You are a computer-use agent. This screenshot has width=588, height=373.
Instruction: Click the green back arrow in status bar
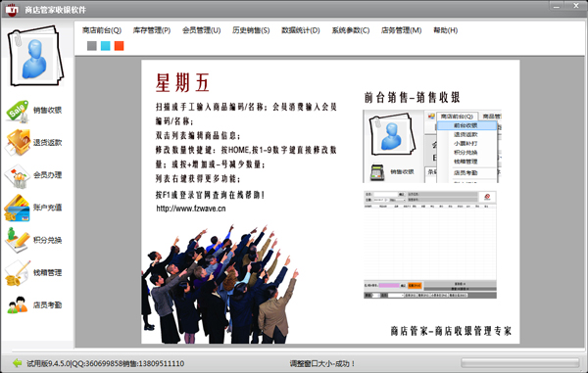click(17, 363)
